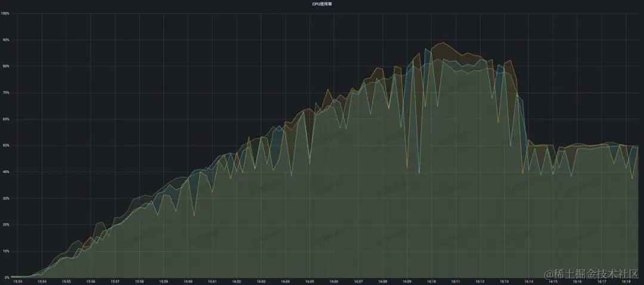Click the 16:05 time axis label
Viewport: 644px width, 285px height.
tap(309, 282)
